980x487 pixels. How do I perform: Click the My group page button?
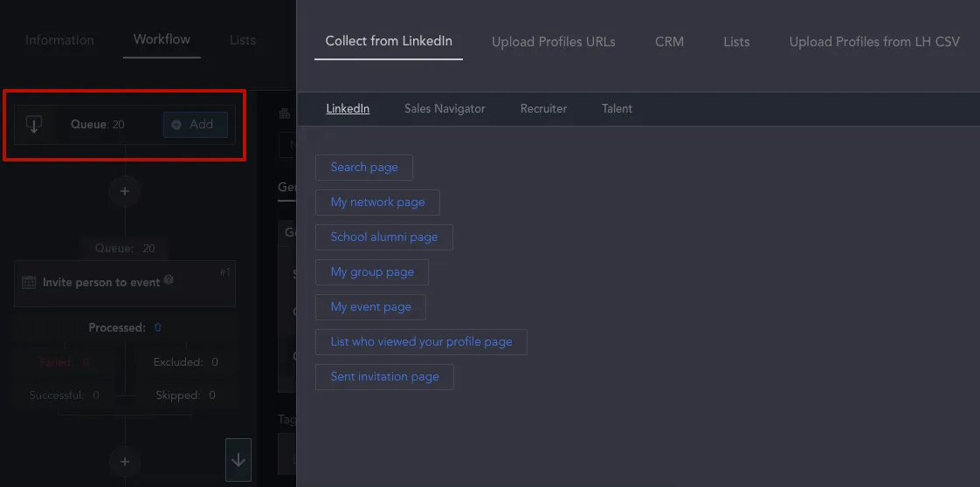tap(372, 272)
